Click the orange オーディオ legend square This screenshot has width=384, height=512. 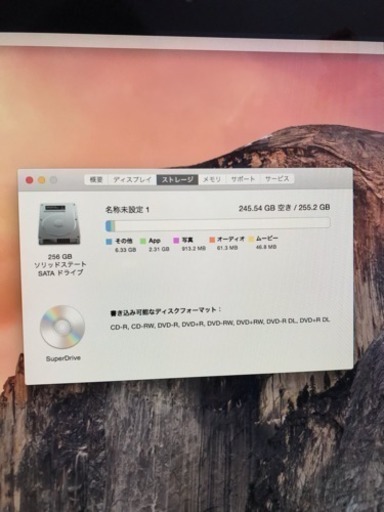pyautogui.click(x=212, y=240)
